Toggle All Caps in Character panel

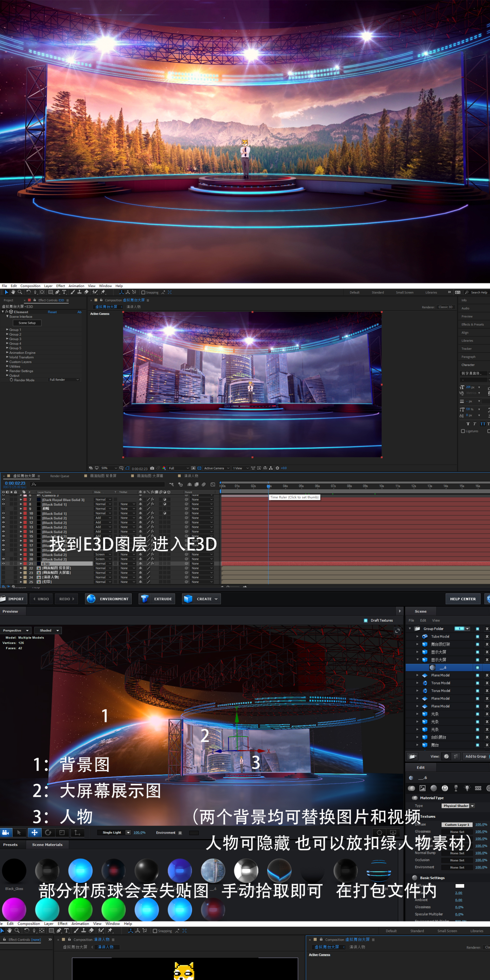(x=483, y=424)
